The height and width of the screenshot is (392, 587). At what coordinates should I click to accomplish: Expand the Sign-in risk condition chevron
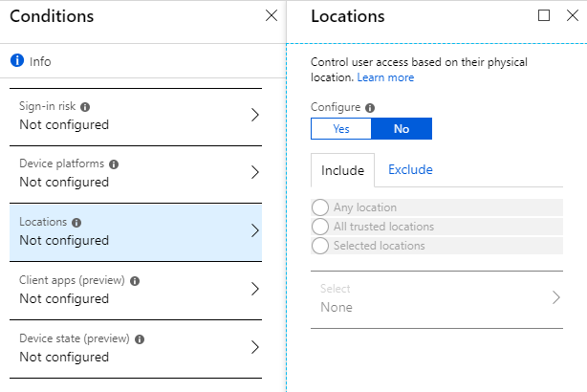coord(254,115)
